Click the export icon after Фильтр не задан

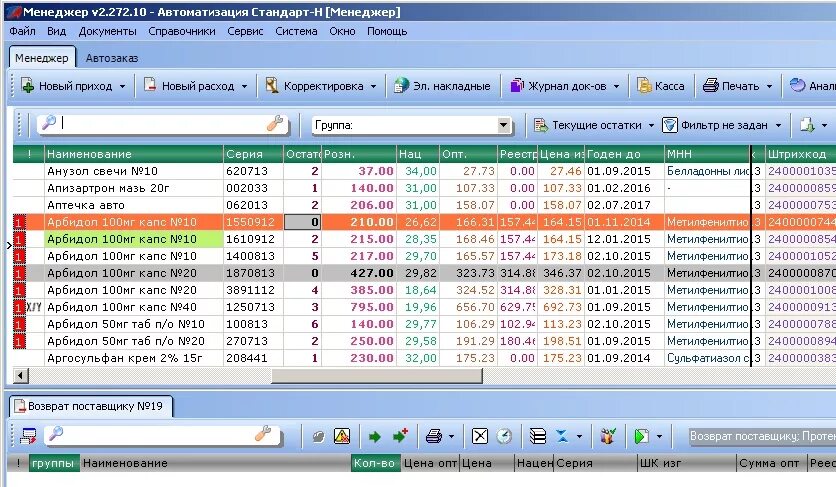pos(807,125)
